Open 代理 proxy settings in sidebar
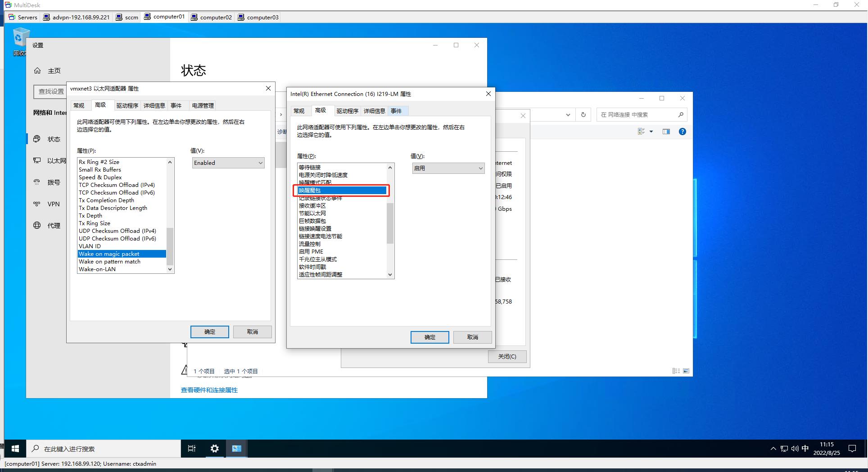The image size is (868, 472). click(47, 226)
